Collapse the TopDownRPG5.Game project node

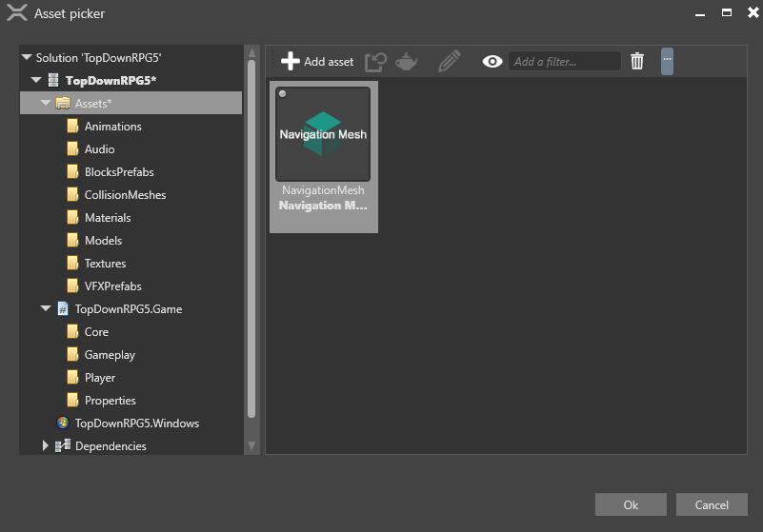(45, 309)
